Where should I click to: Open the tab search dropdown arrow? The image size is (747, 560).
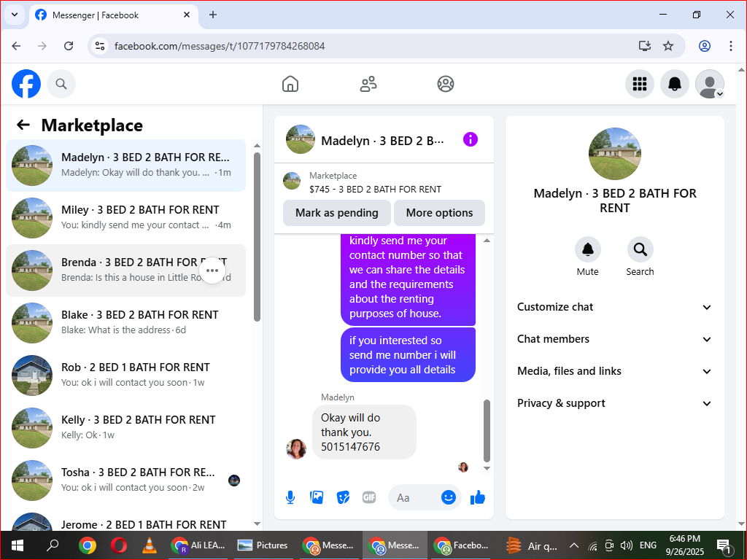(x=15, y=15)
